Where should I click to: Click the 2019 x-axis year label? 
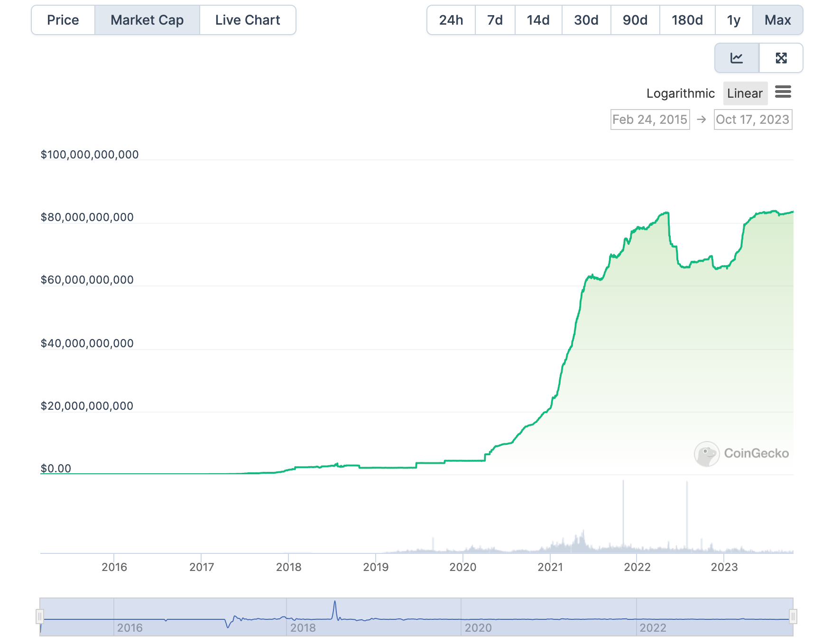pos(376,567)
